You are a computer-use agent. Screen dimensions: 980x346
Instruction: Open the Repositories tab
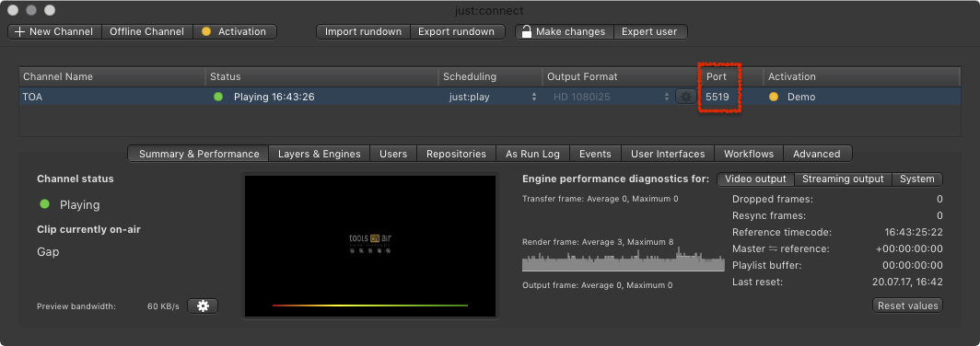pos(456,154)
